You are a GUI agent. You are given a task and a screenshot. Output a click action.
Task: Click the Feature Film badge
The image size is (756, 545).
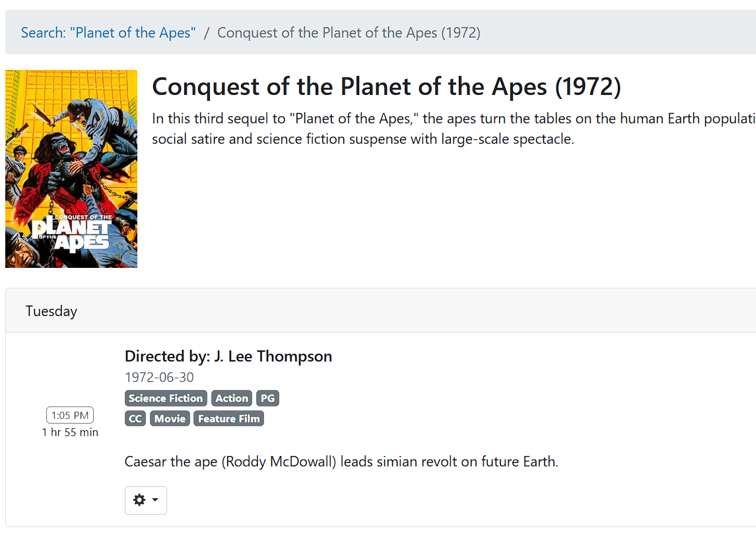(x=229, y=419)
